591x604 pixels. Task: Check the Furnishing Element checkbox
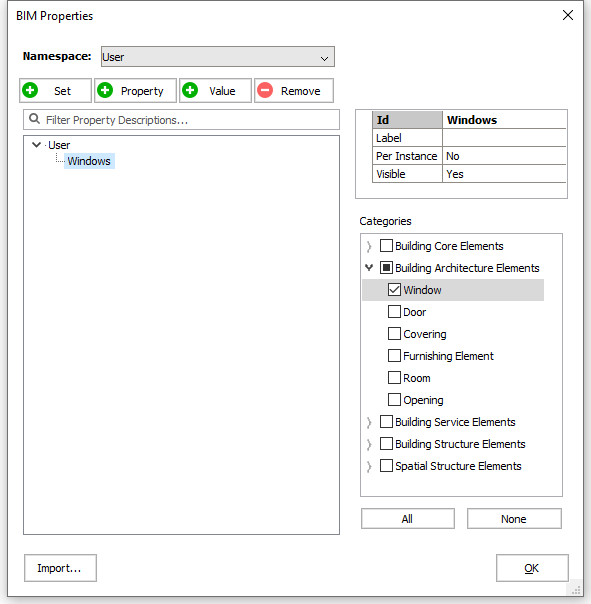(x=394, y=356)
